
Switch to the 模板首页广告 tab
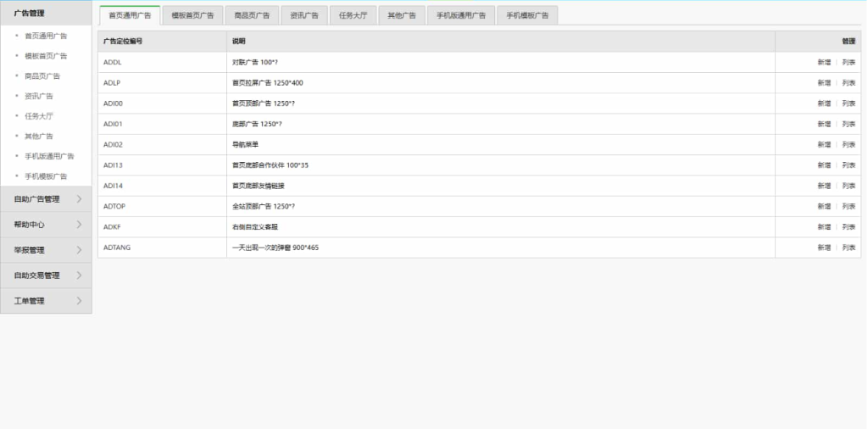pyautogui.click(x=192, y=15)
